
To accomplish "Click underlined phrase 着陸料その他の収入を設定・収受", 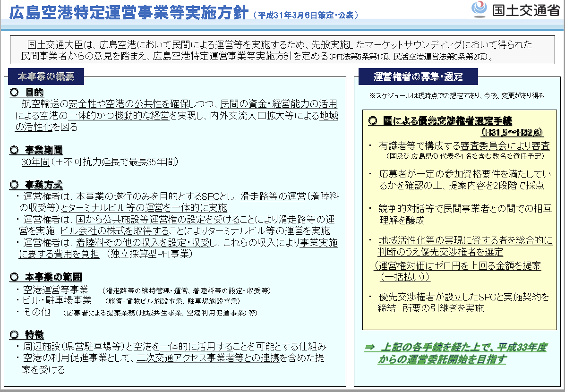I will [143, 242].
